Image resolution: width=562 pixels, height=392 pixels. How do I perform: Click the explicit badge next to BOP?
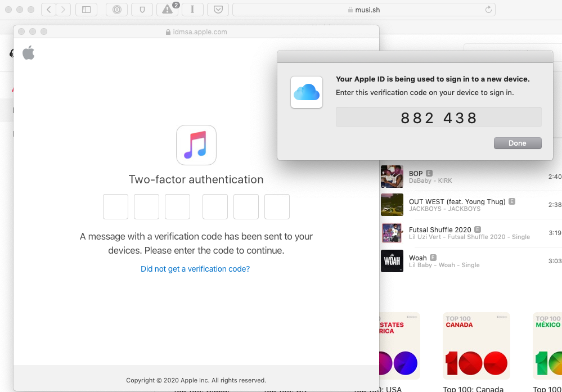coord(429,173)
